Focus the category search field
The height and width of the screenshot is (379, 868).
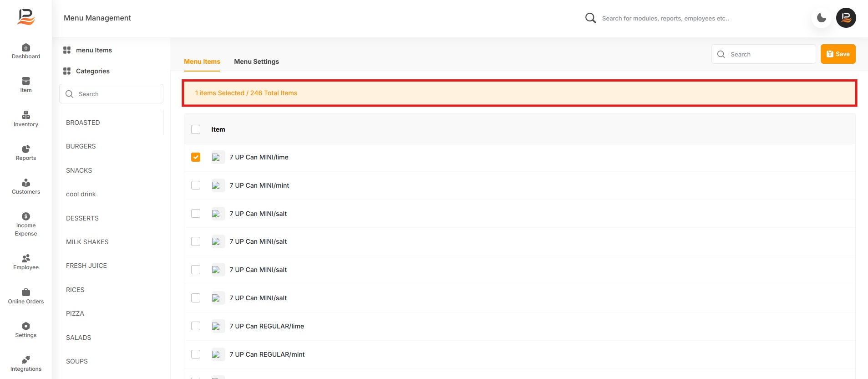116,94
